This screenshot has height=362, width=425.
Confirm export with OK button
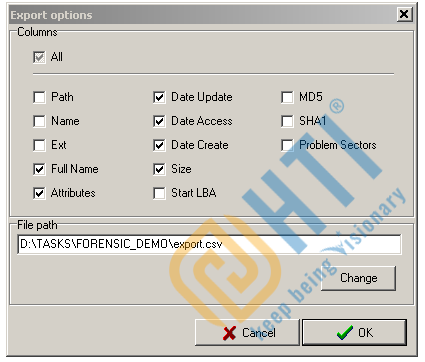pos(354,333)
